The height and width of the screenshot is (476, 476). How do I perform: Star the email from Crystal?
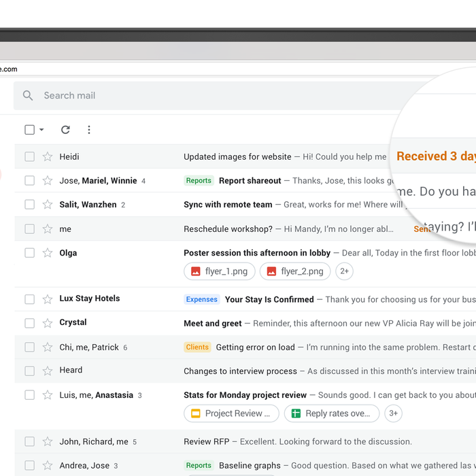coord(48,323)
